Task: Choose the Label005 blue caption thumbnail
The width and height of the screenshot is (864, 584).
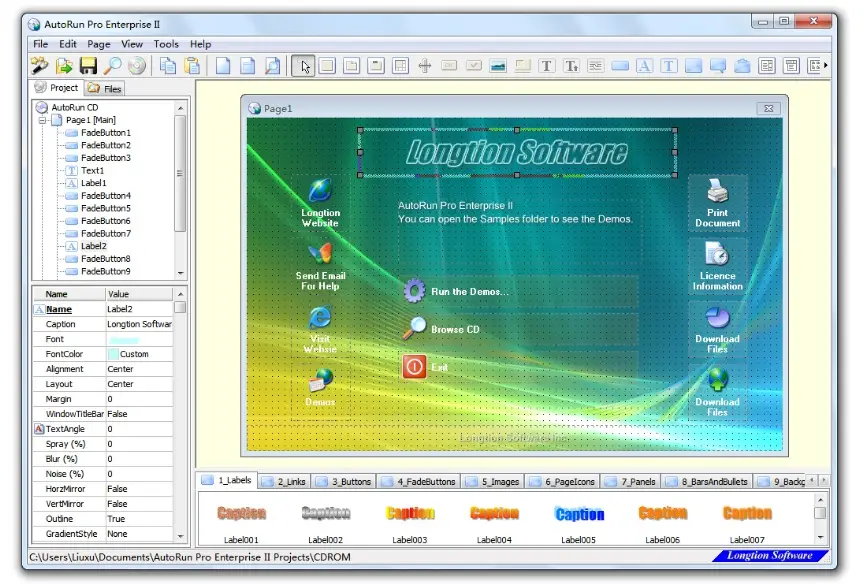Action: pos(579,513)
